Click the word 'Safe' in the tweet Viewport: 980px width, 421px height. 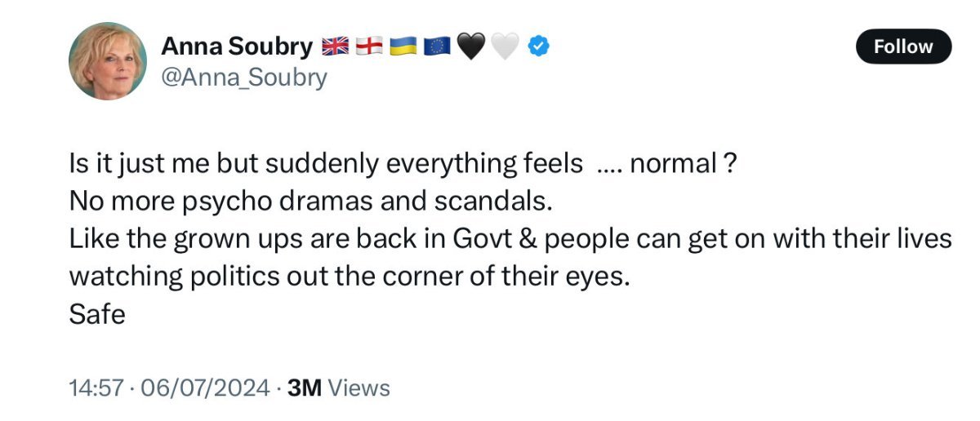coord(97,314)
